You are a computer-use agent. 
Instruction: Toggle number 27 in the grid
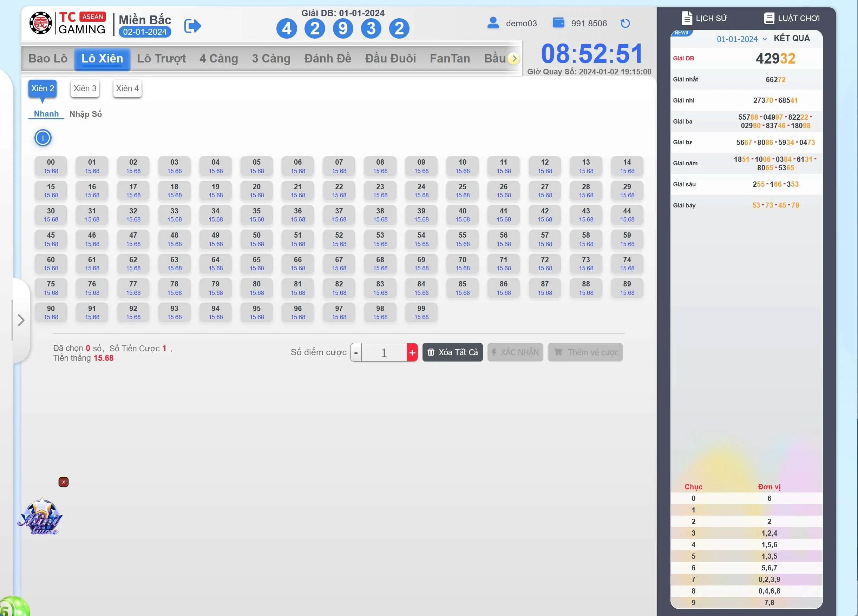pyautogui.click(x=544, y=190)
